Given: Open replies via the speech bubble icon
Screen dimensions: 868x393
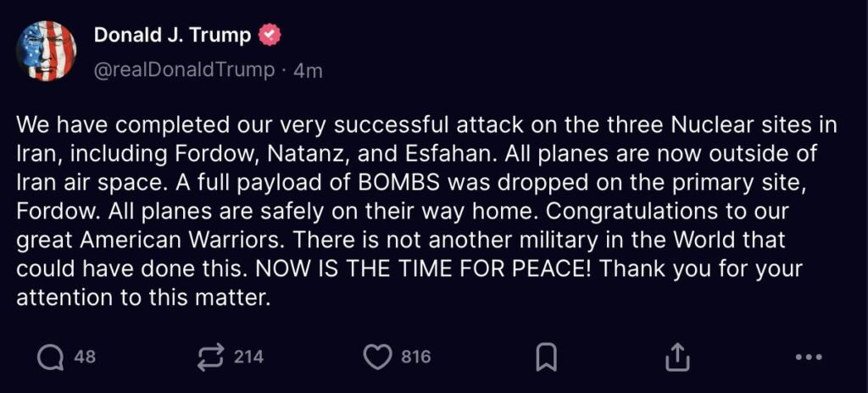Looking at the screenshot, I should [50, 357].
